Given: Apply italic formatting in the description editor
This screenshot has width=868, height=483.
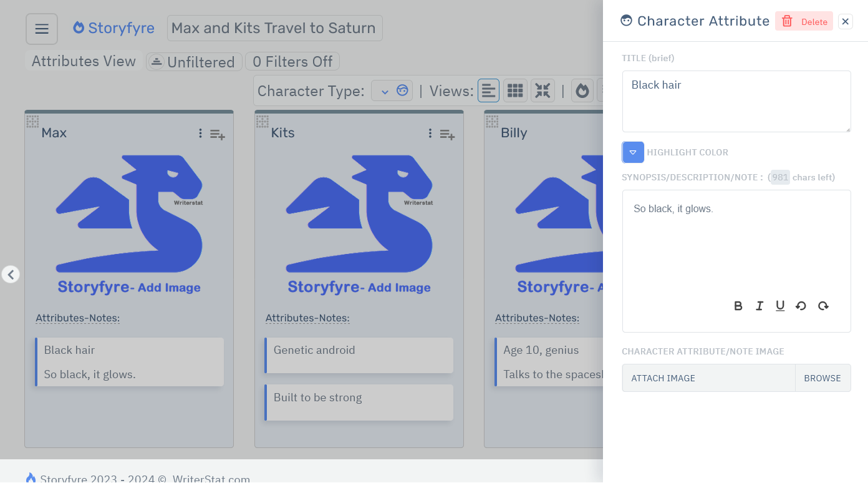Looking at the screenshot, I should (x=759, y=306).
